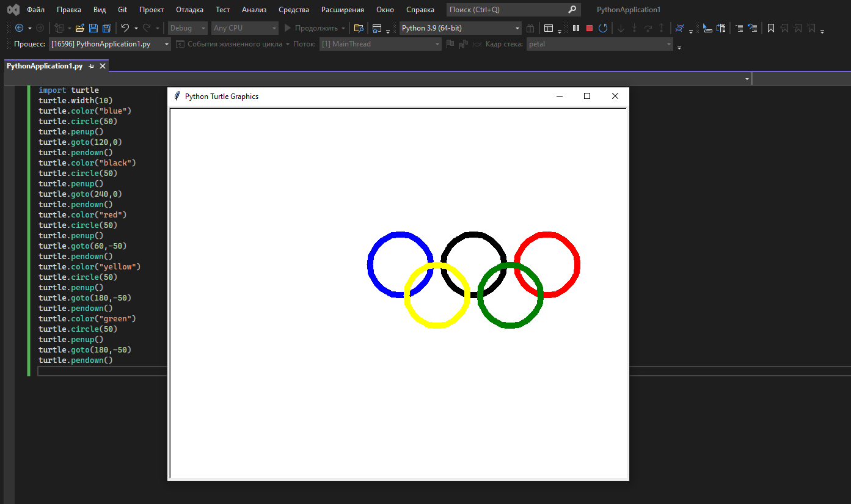Viewport: 851px width, 504px height.
Task: Open the Расширения menu
Action: click(x=343, y=10)
